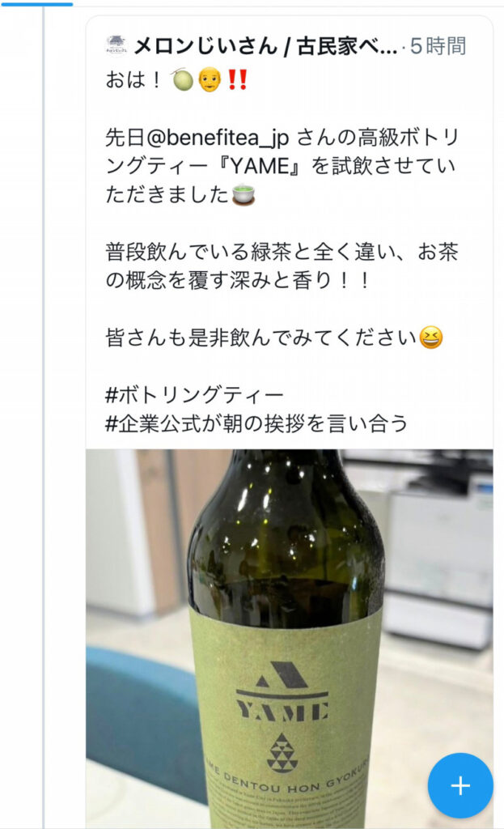Click the old man face emoji
This screenshot has width=504, height=829.
(x=210, y=80)
